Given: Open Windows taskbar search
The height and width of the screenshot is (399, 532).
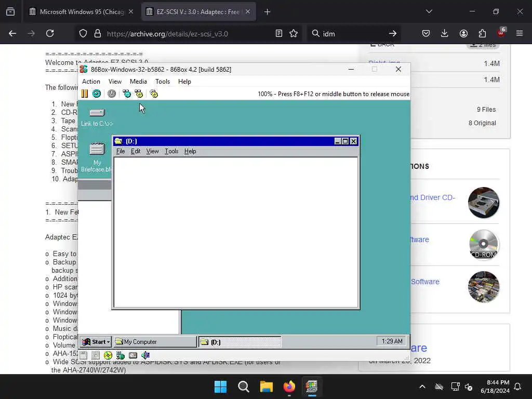Looking at the screenshot, I should tap(244, 387).
